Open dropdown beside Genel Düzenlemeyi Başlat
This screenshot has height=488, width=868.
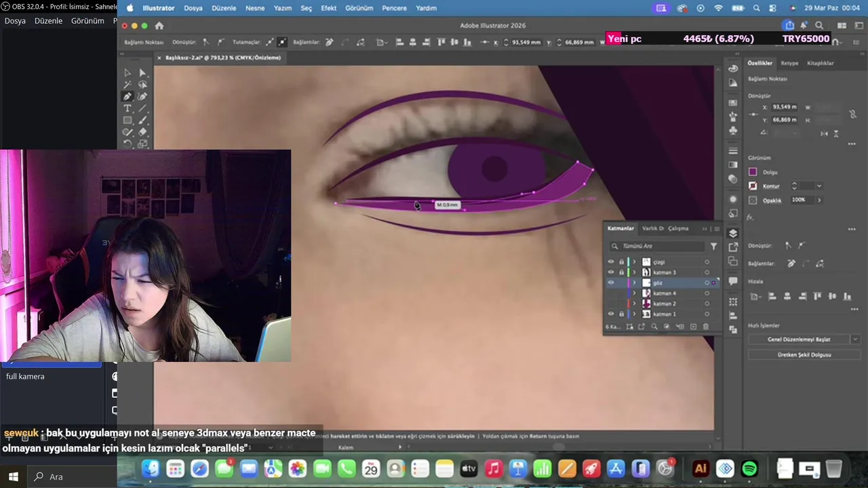pos(855,339)
